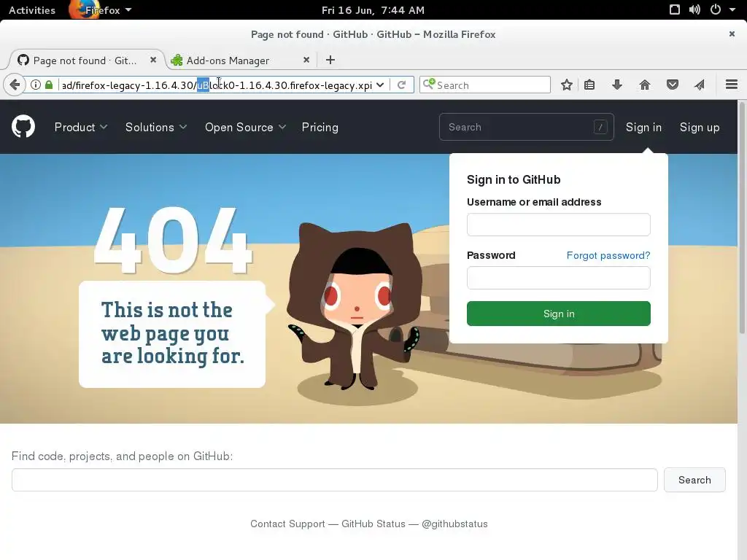Open @githubstatus link

point(454,524)
